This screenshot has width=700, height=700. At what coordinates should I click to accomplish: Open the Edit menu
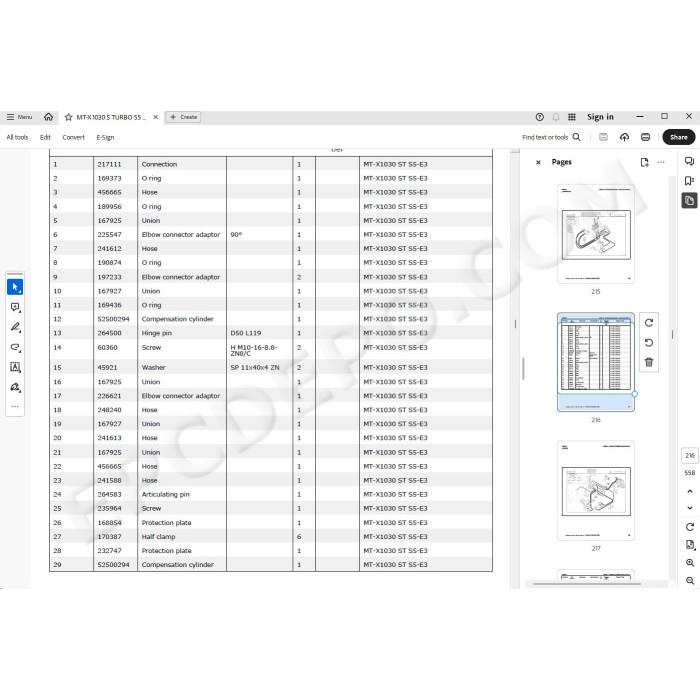click(x=45, y=137)
